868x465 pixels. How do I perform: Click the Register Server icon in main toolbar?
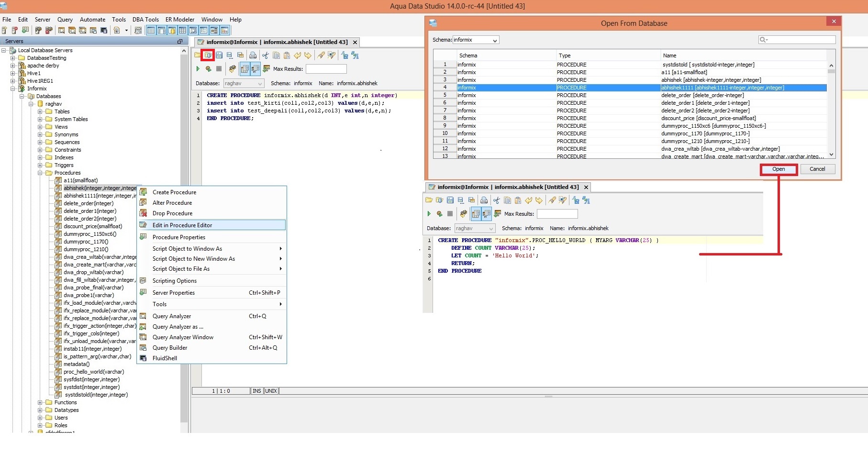(4, 31)
